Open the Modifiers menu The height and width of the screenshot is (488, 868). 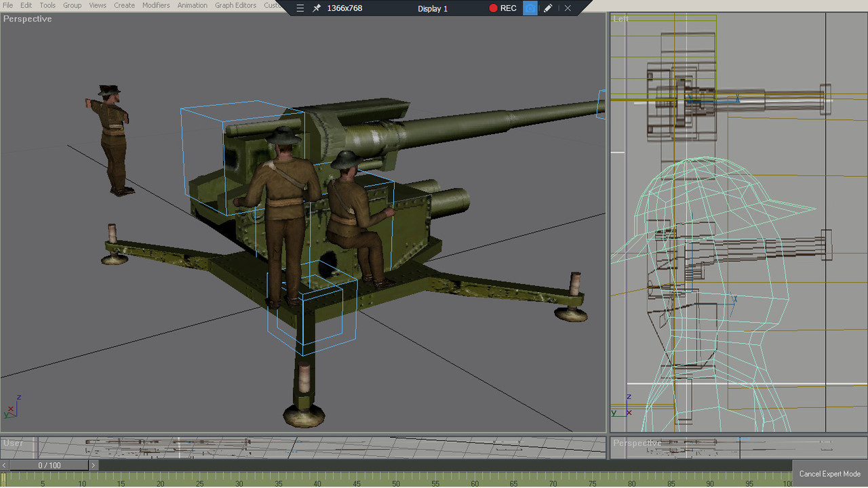[x=156, y=5]
